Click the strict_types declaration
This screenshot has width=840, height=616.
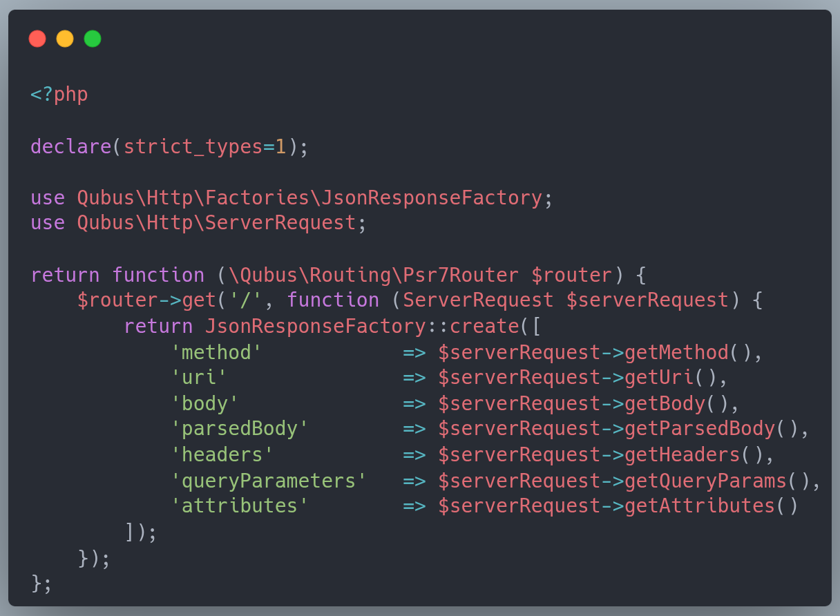[x=166, y=146]
